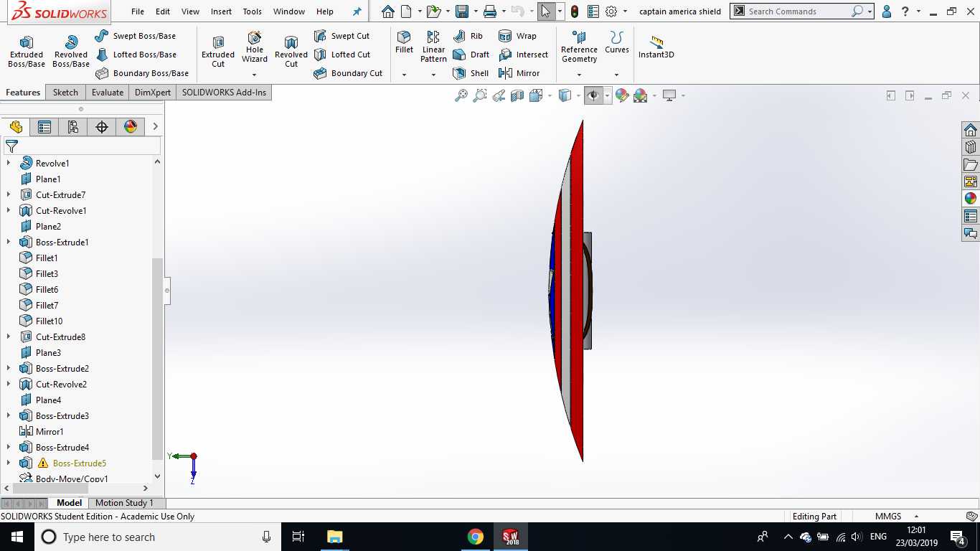The image size is (980, 551).
Task: Open the Hole Wizard dropdown arrow
Action: pos(254,75)
